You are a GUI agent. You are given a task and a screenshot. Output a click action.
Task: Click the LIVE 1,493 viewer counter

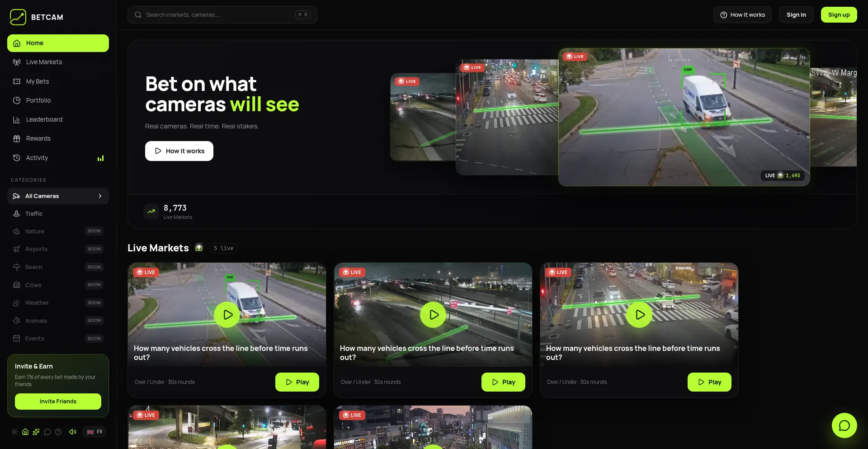[783, 175]
